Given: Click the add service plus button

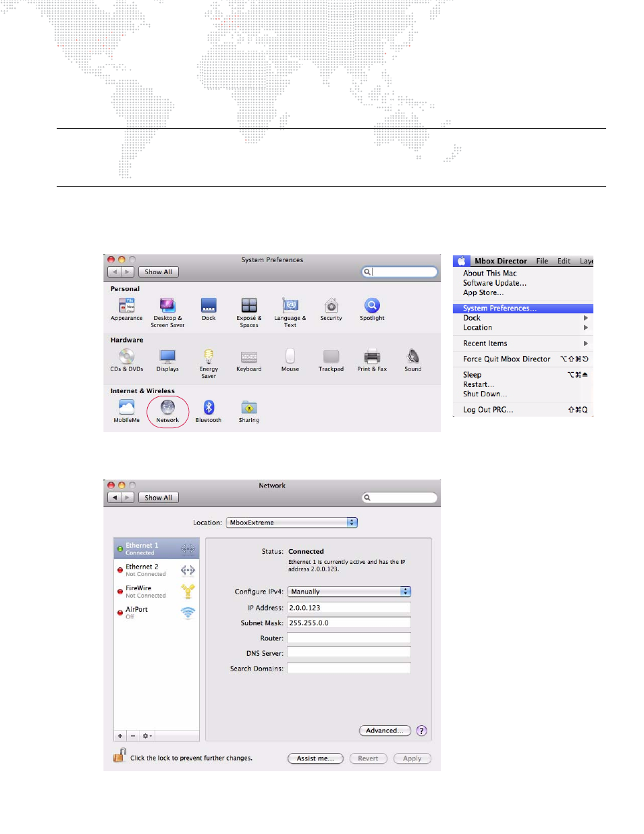Looking at the screenshot, I should click(120, 736).
